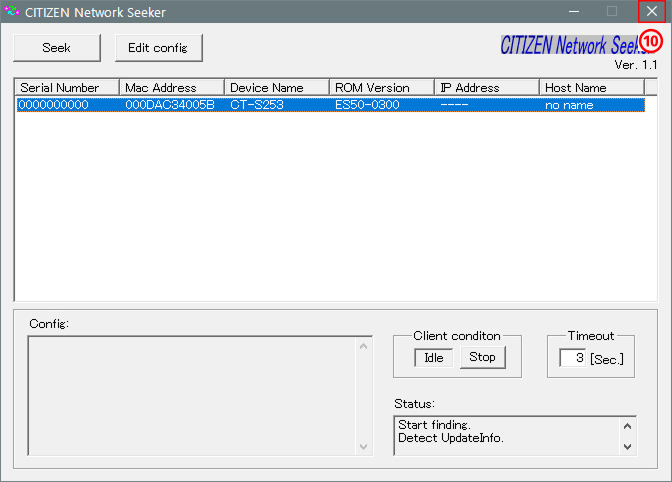Click Status box scroll down arrow

pos(628,446)
